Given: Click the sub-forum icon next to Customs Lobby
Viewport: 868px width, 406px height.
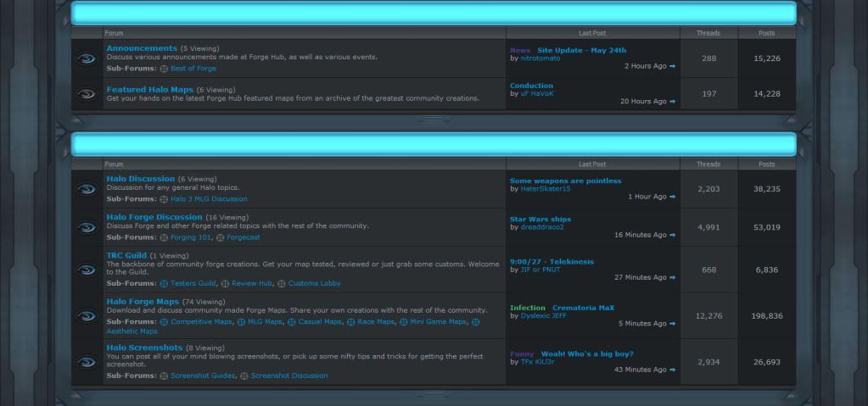Looking at the screenshot, I should pyautogui.click(x=281, y=284).
